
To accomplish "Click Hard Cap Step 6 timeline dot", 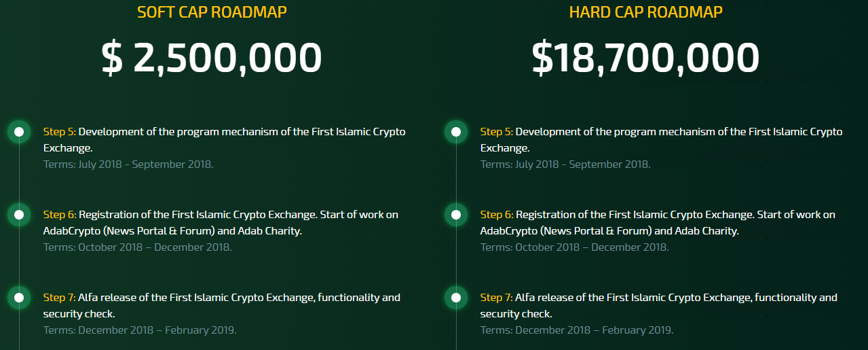I will click(x=456, y=215).
